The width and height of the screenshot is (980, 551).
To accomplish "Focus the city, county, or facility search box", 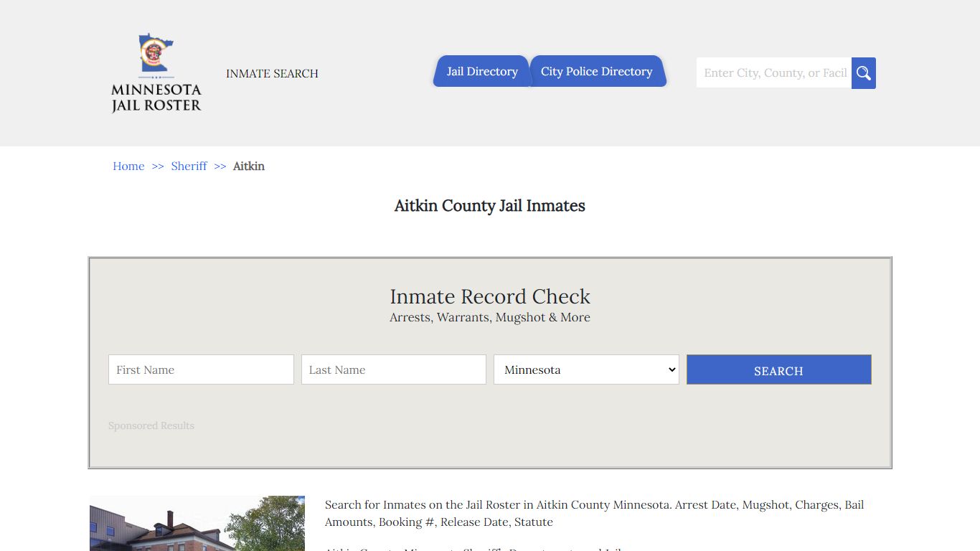I will 773,73.
